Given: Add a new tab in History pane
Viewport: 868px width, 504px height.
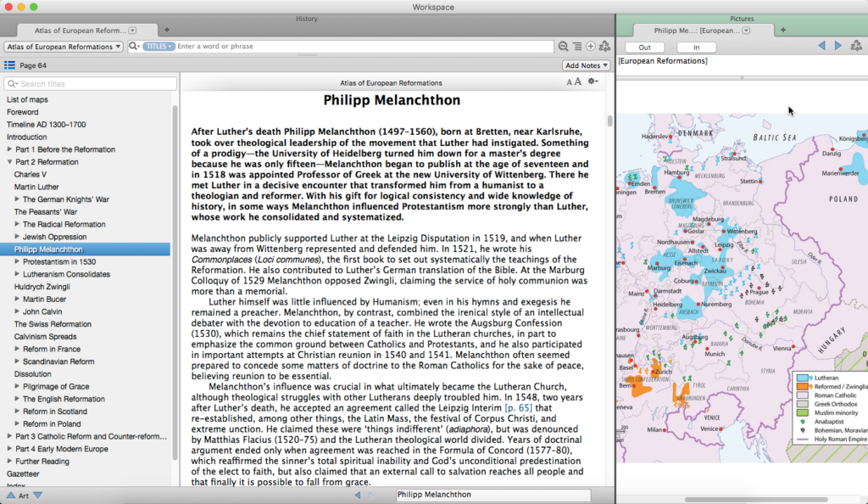Looking at the screenshot, I should tap(166, 30).
